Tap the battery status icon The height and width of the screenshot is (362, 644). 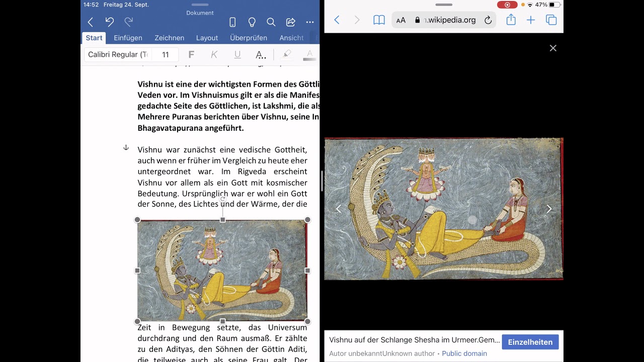tap(554, 5)
